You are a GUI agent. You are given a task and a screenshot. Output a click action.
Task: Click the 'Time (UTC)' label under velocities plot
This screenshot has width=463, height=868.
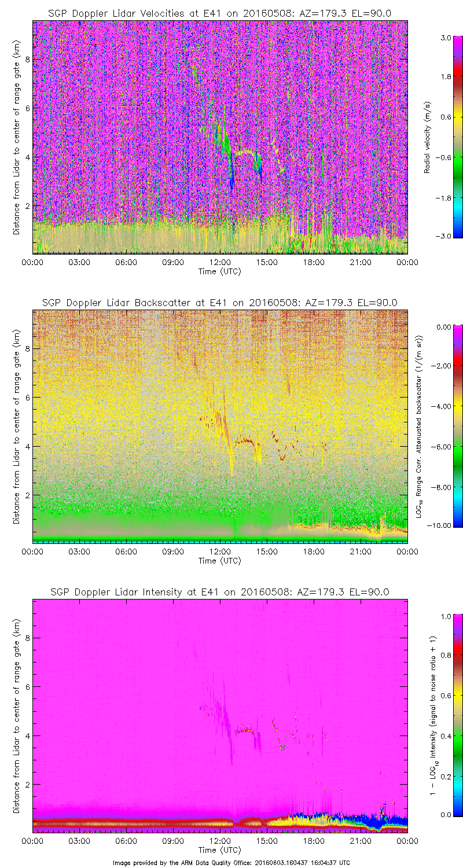(x=219, y=271)
